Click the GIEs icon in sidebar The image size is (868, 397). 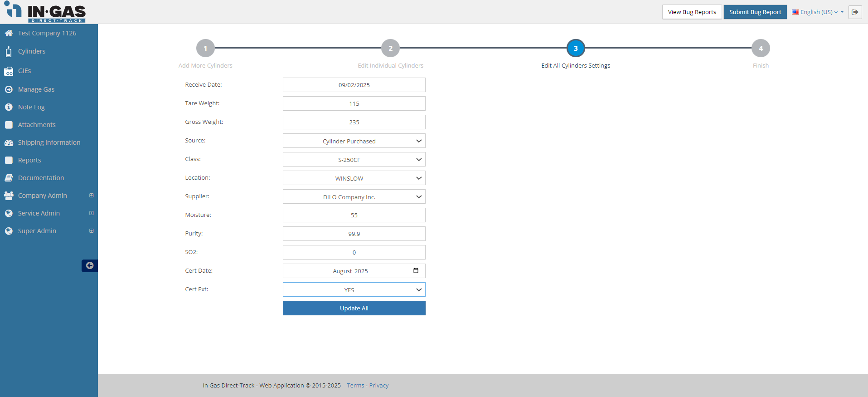click(x=9, y=71)
